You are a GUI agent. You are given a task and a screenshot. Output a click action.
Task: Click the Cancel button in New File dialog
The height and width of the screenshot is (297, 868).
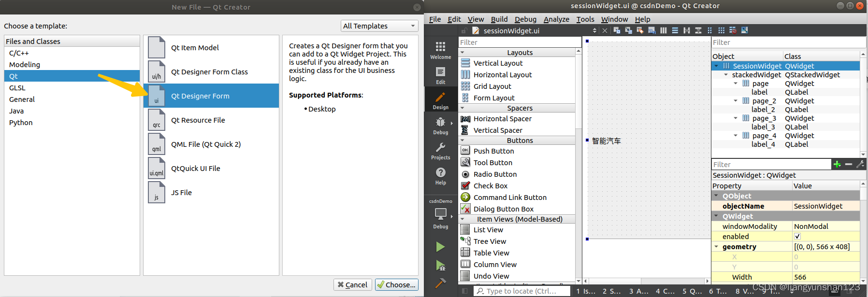click(352, 285)
